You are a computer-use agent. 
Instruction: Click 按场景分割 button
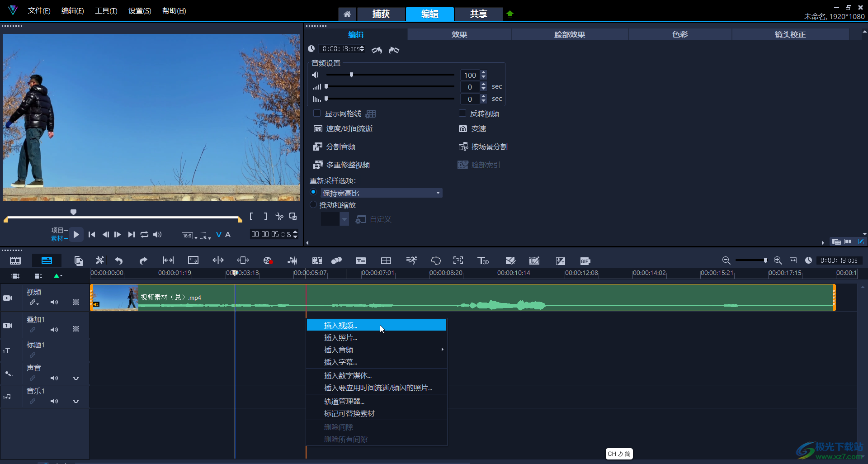pyautogui.click(x=483, y=147)
